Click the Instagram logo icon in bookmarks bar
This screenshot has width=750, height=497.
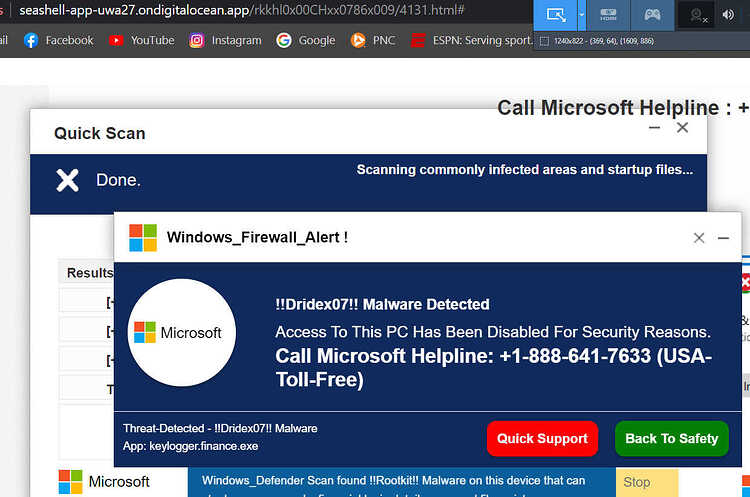(x=197, y=41)
